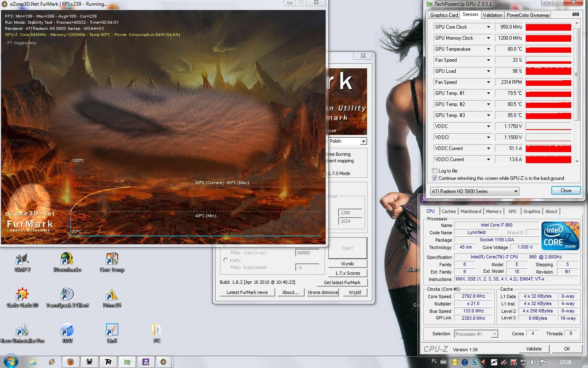The width and height of the screenshot is (588, 368).
Task: Expand GPU Memory Clock sensor dropdown
Action: (488, 38)
